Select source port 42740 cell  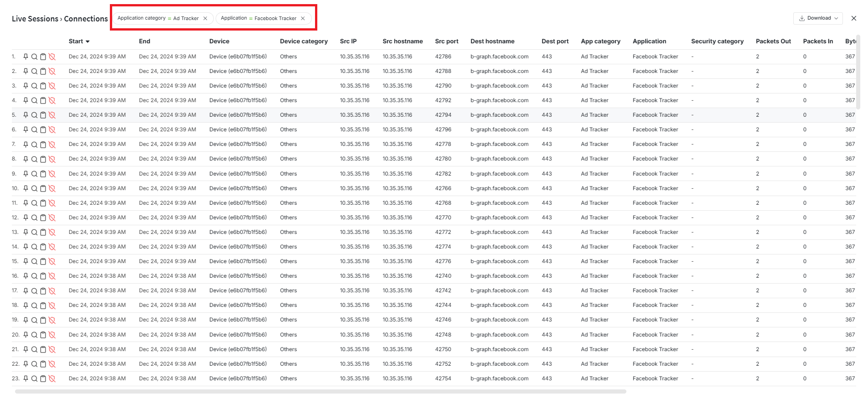click(443, 276)
